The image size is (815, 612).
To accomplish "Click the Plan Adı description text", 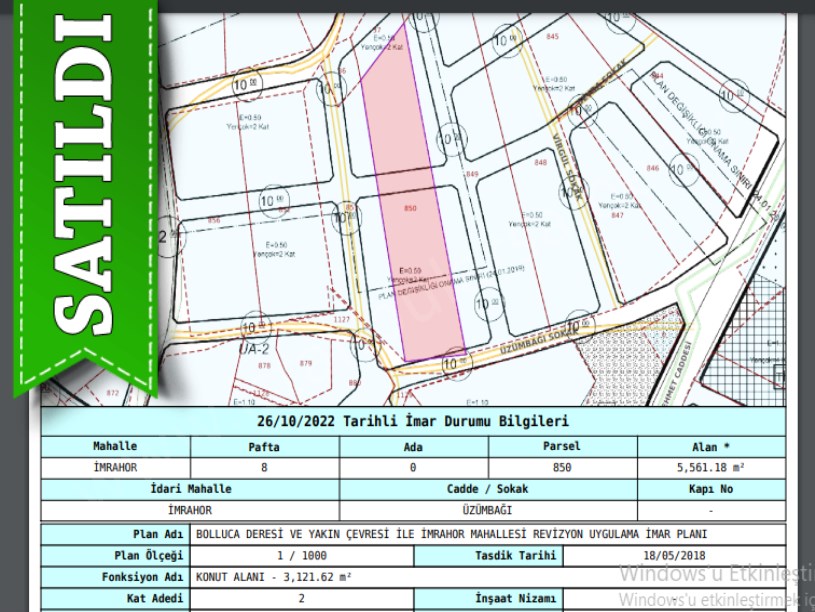I will pos(452,534).
